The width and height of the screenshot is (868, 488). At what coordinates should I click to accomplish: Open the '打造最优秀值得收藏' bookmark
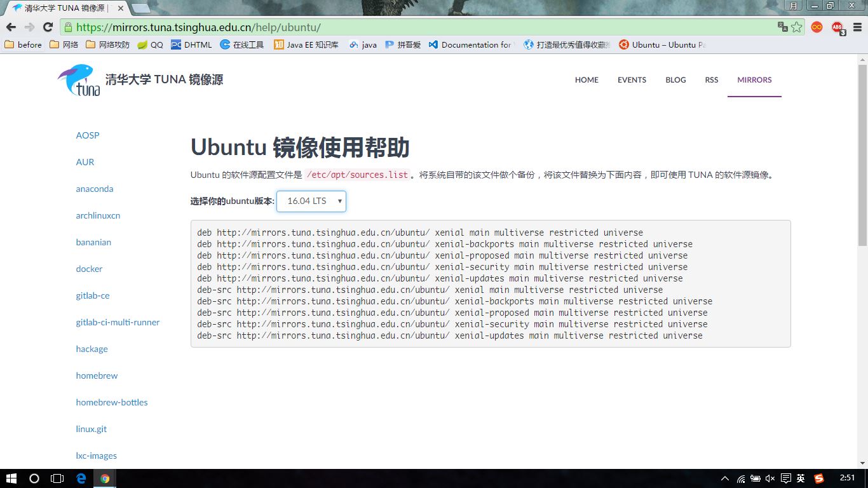point(567,44)
